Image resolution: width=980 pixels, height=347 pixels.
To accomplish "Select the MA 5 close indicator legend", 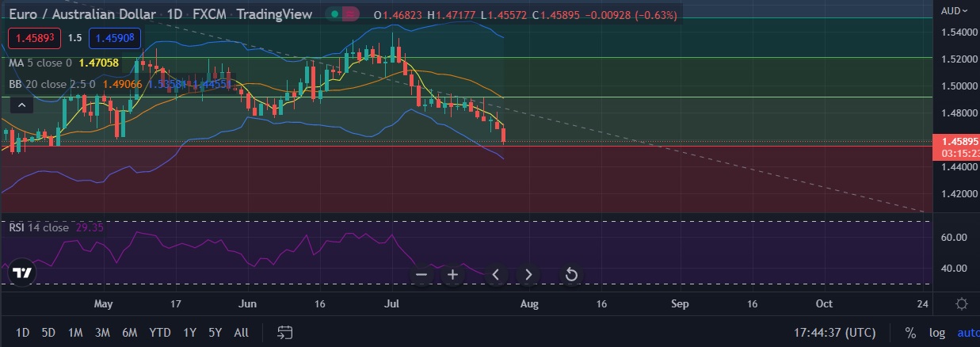I will pos(40,63).
